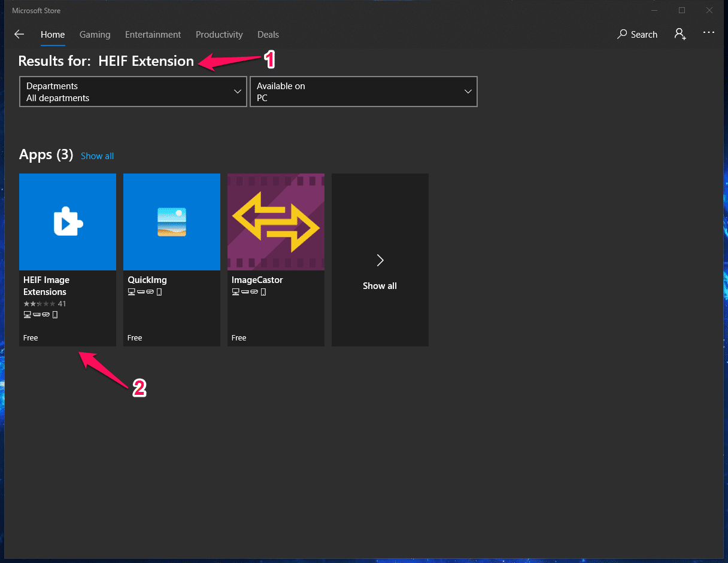Image resolution: width=728 pixels, height=563 pixels.
Task: Open the Departments dropdown
Action: point(133,92)
